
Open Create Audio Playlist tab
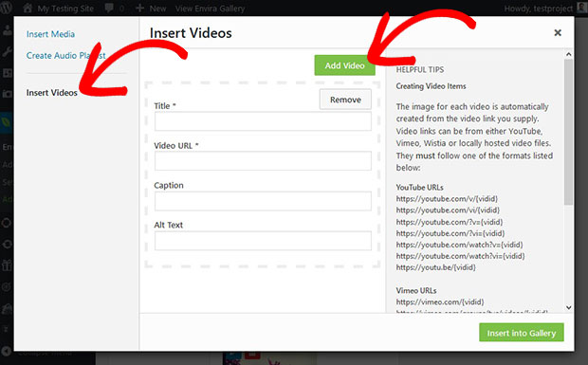pyautogui.click(x=66, y=56)
